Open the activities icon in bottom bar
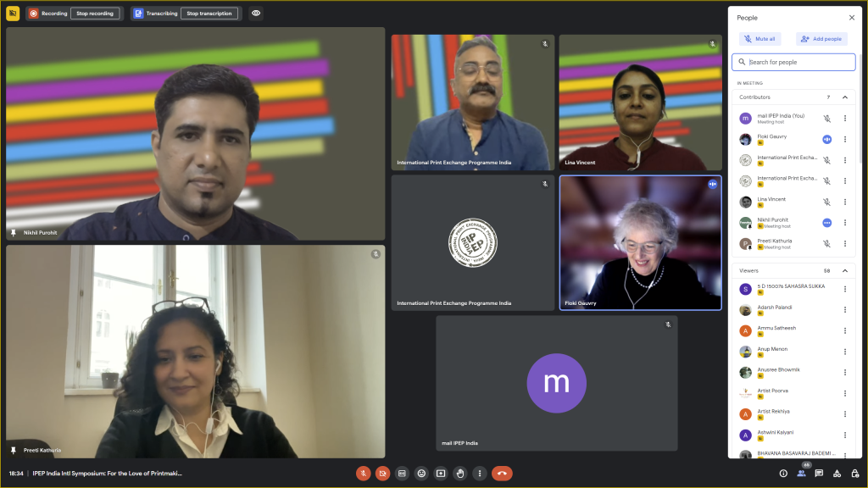The width and height of the screenshot is (868, 488). 837,474
